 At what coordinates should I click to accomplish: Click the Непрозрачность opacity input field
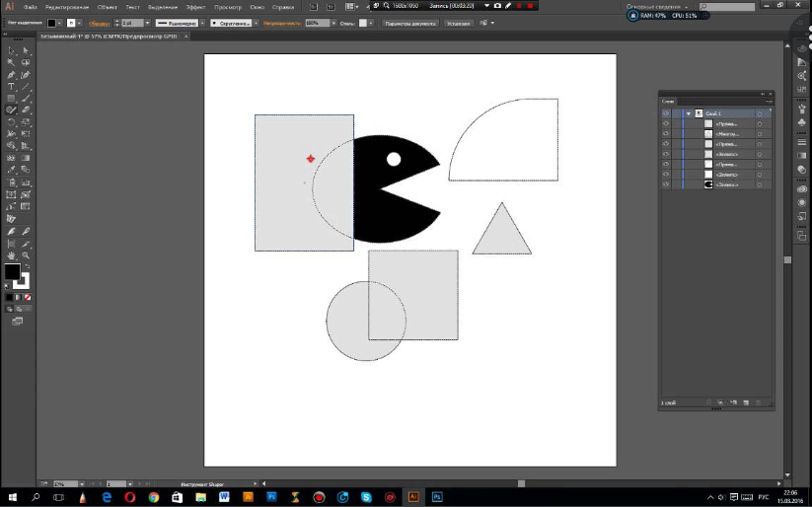pyautogui.click(x=314, y=22)
